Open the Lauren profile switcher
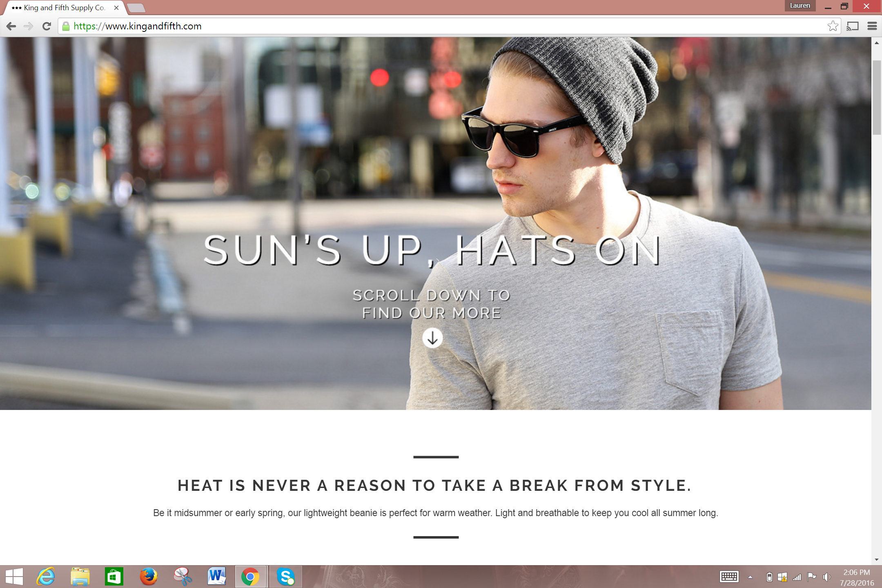 click(x=800, y=6)
